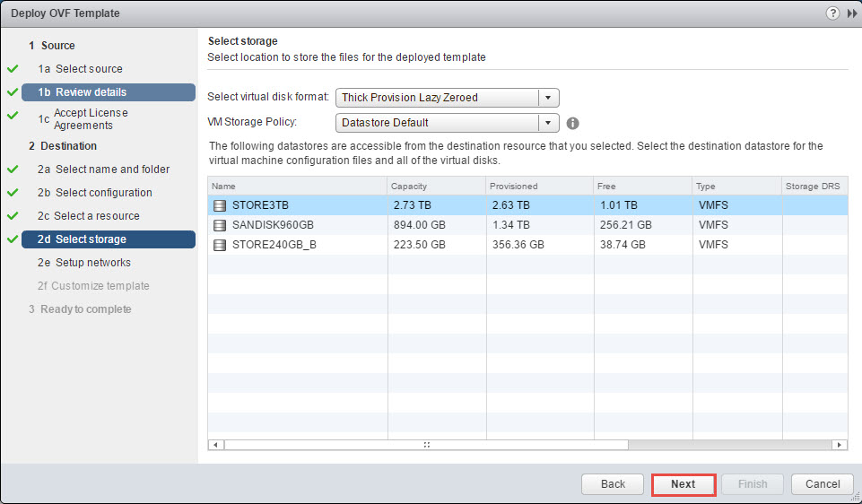The width and height of the screenshot is (862, 504).
Task: Click the Storage DRS column header
Action: tap(814, 186)
